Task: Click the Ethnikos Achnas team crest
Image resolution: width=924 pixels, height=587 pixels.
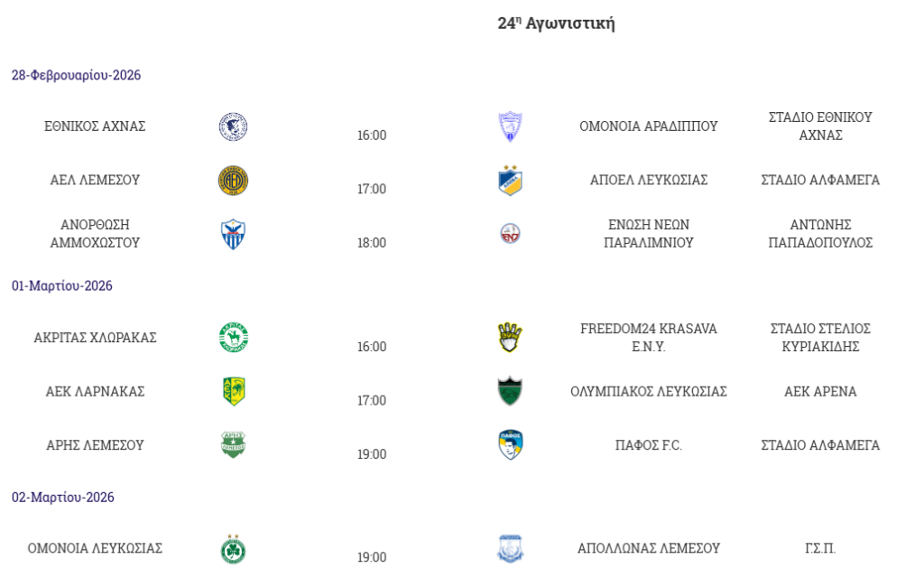Action: tap(233, 127)
